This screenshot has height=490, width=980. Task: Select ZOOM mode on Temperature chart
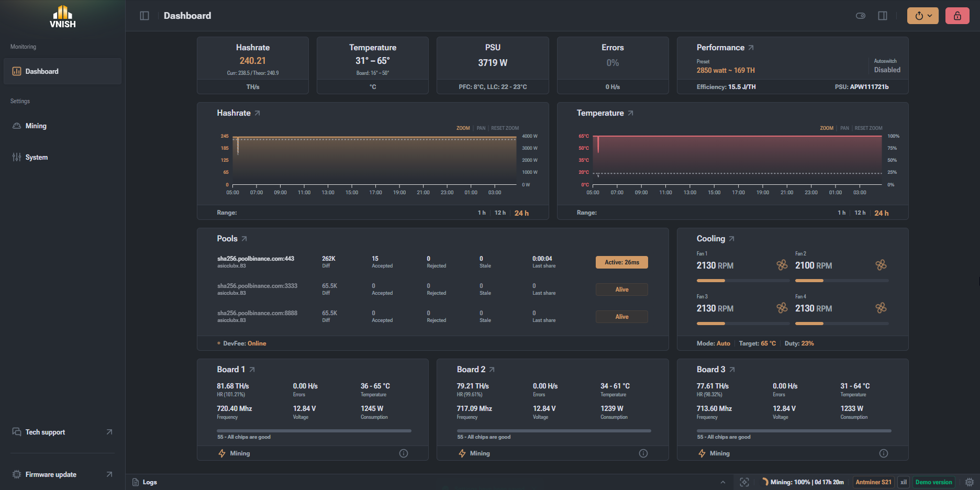827,128
